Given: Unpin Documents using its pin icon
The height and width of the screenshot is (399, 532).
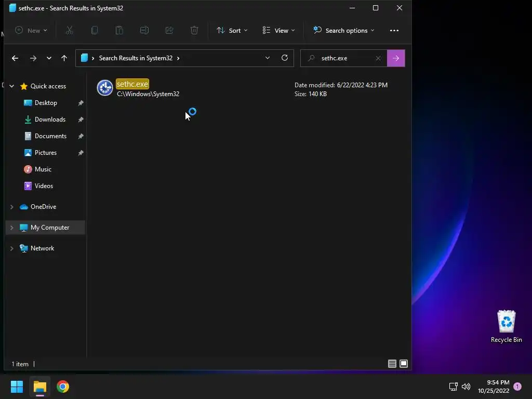Looking at the screenshot, I should pos(81,136).
